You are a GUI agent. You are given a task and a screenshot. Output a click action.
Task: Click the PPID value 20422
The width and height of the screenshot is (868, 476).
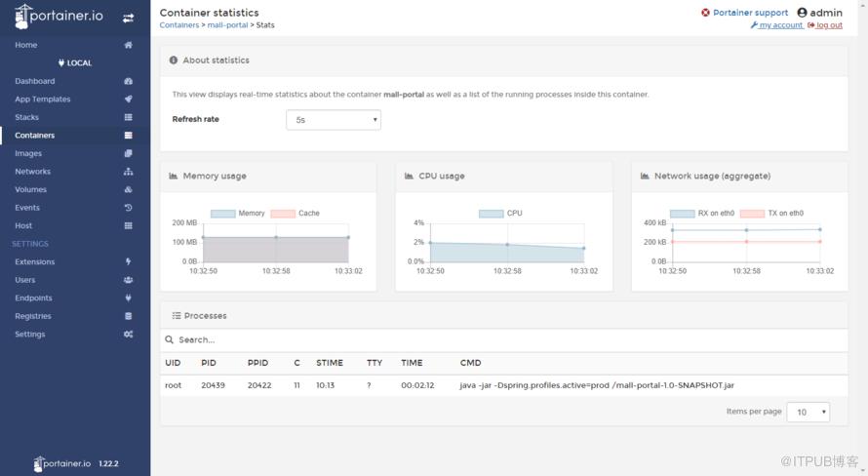[x=259, y=385]
